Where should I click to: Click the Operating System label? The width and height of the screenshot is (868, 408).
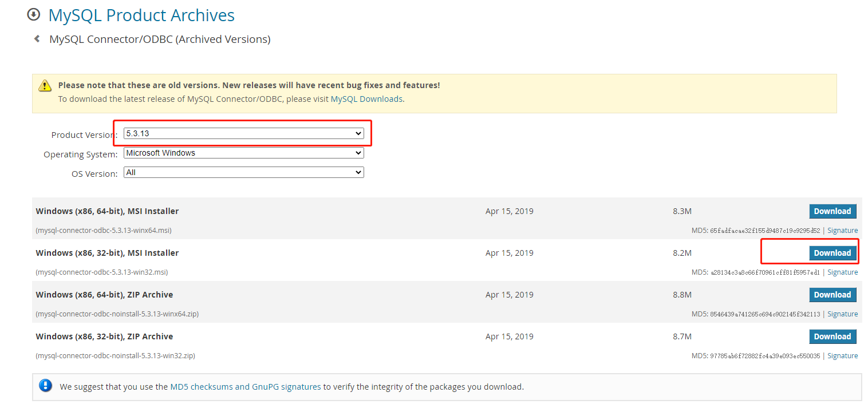tap(81, 155)
